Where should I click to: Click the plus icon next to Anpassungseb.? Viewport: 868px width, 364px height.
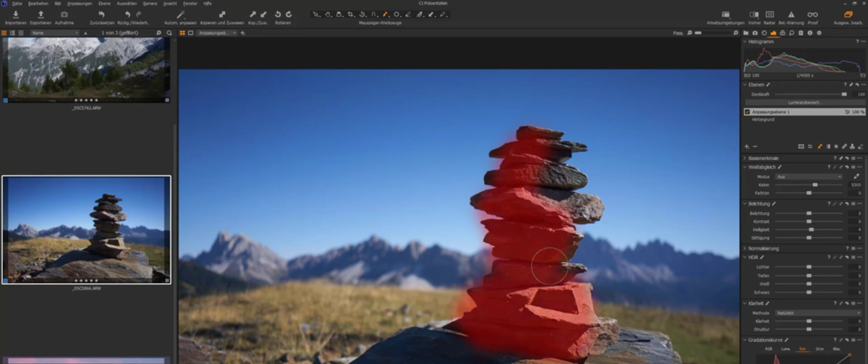point(242,33)
